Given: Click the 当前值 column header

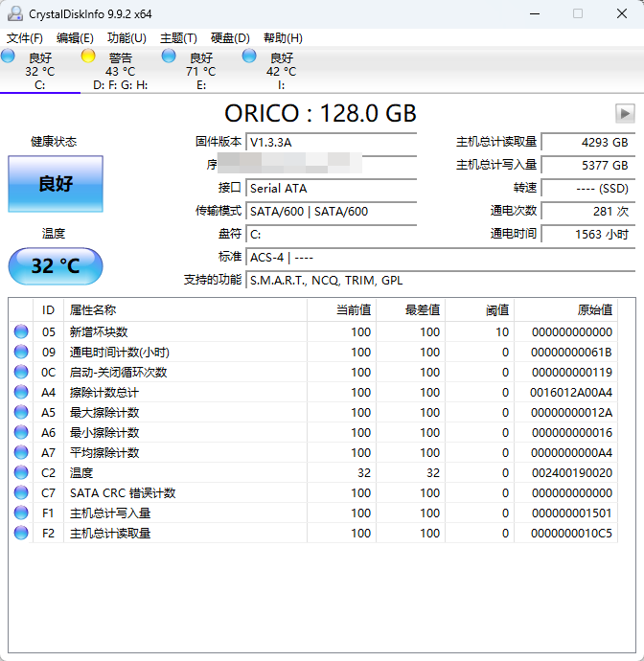Looking at the screenshot, I should tap(341, 310).
